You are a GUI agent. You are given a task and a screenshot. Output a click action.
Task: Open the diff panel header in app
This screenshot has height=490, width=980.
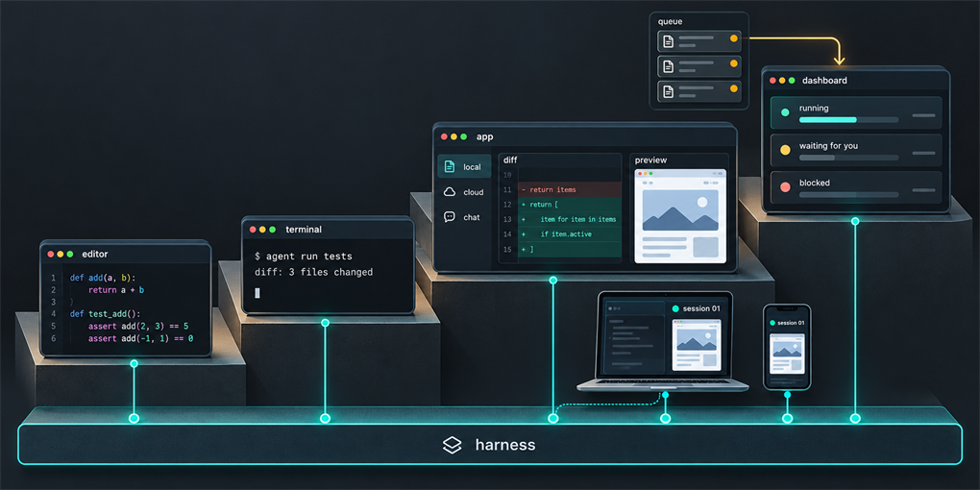pyautogui.click(x=510, y=160)
